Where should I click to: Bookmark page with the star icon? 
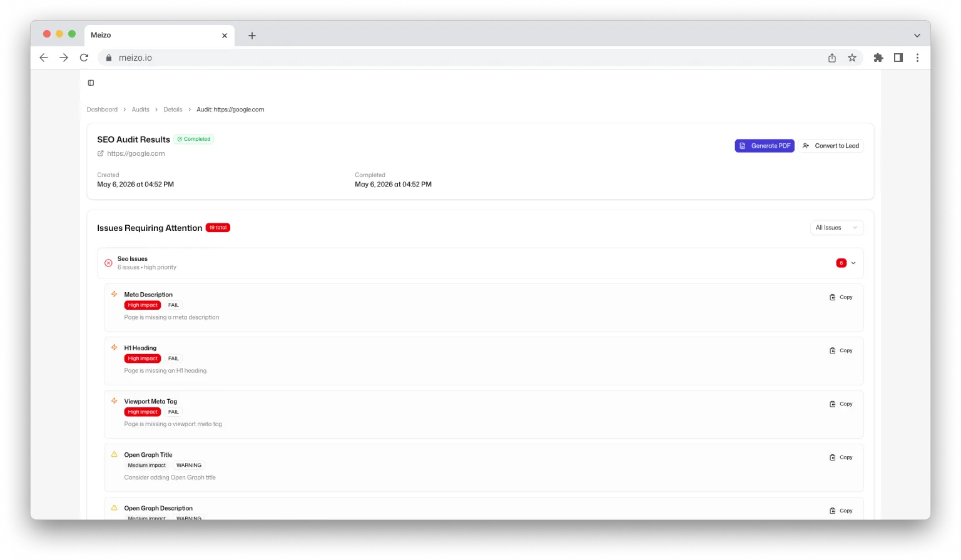(852, 58)
